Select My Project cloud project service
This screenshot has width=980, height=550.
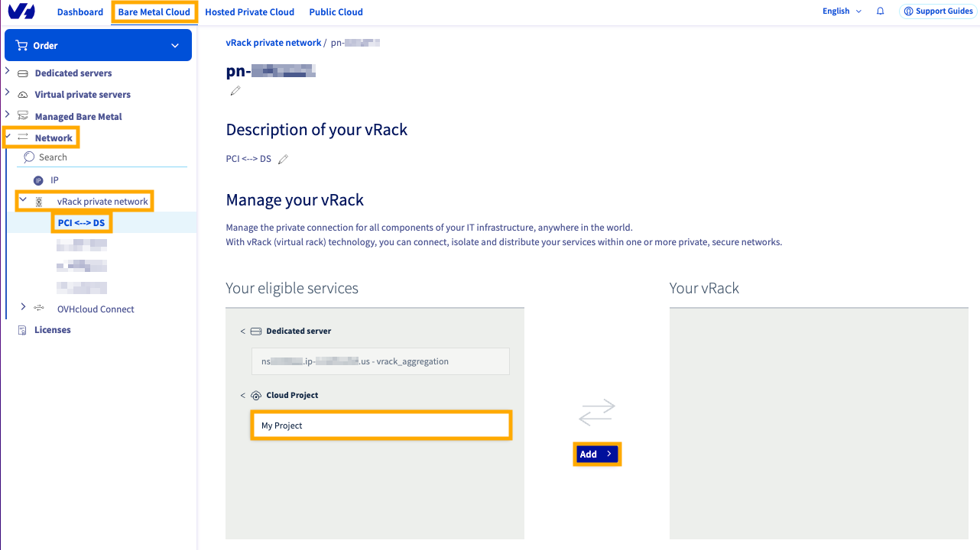pyautogui.click(x=381, y=425)
